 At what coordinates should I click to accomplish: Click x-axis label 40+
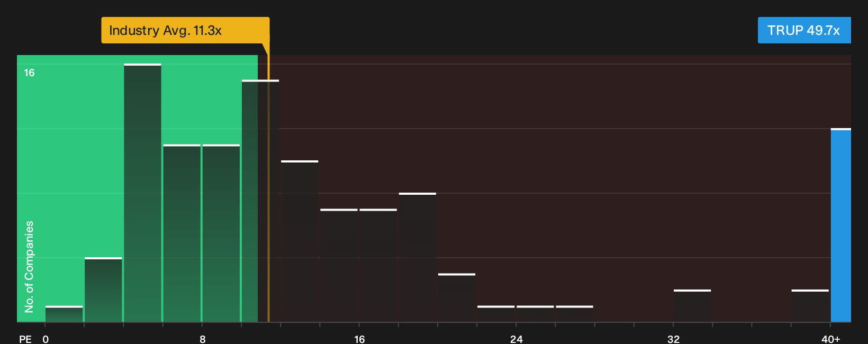pyautogui.click(x=831, y=339)
